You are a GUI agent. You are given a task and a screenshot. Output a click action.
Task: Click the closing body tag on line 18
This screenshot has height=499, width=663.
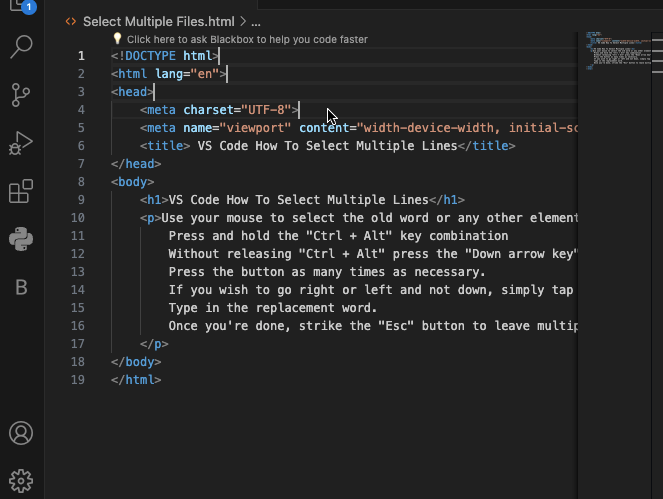coord(136,362)
